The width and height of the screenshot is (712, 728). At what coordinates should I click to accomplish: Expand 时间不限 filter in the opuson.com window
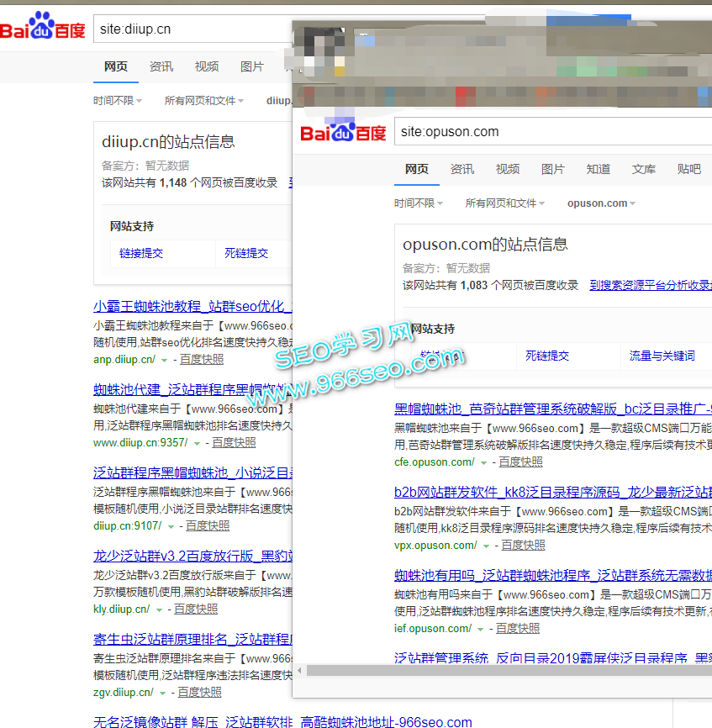[418, 203]
